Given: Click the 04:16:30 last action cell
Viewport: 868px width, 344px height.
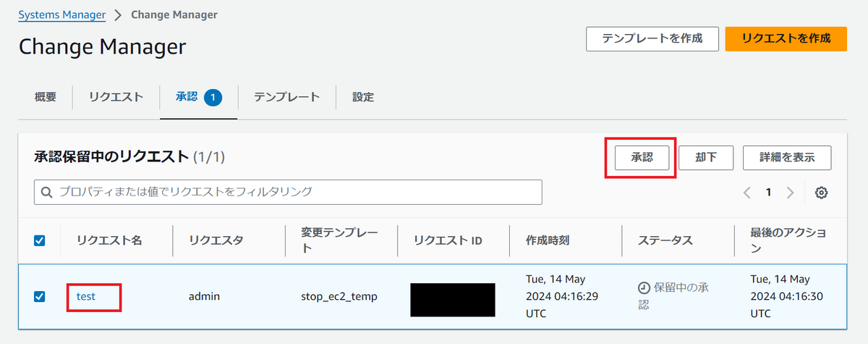Looking at the screenshot, I should click(x=786, y=296).
